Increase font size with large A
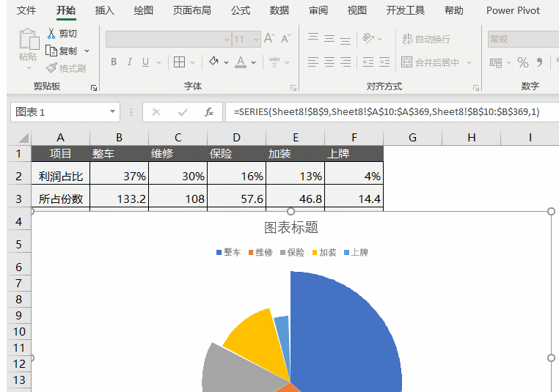The height and width of the screenshot is (392, 559). 269,38
